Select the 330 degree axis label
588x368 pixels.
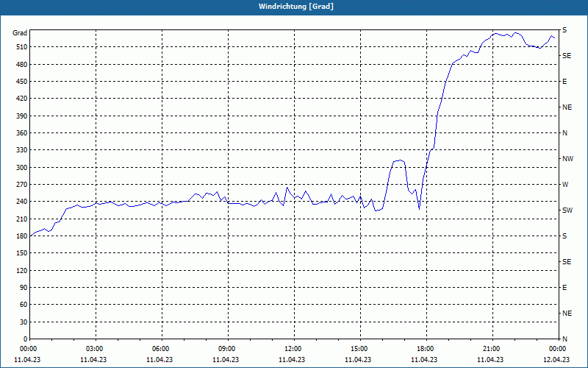[x=21, y=150]
